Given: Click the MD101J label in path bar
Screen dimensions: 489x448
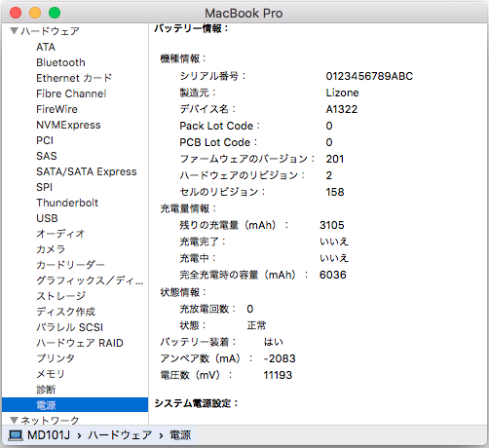Looking at the screenshot, I should click(49, 435).
